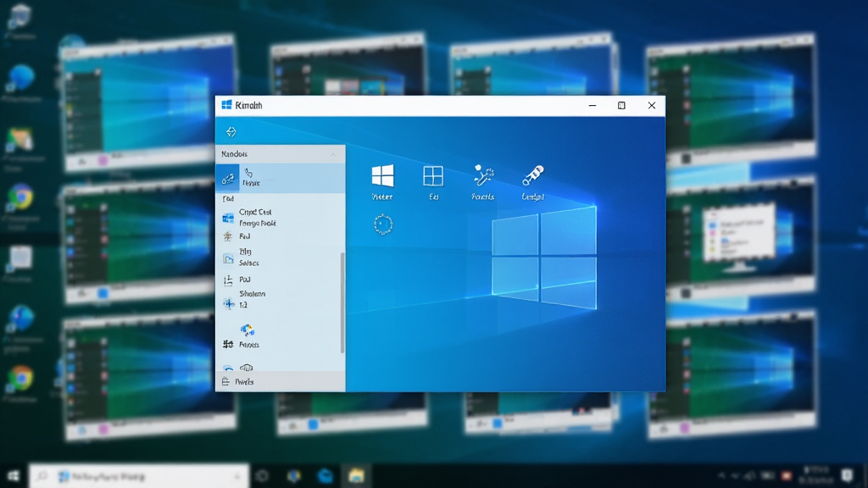Maximize the Kimolth window
This screenshot has width=868, height=488.
pyautogui.click(x=621, y=105)
